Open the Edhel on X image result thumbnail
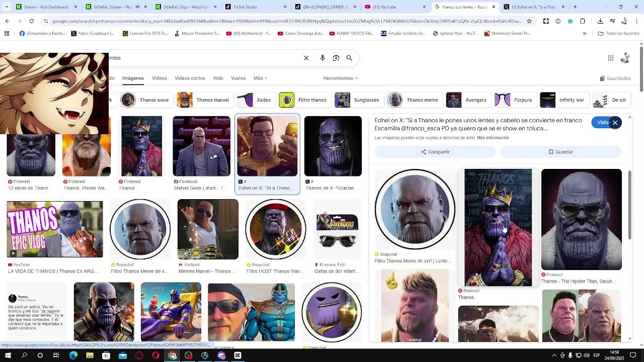The width and height of the screenshot is (644, 362). [267, 146]
